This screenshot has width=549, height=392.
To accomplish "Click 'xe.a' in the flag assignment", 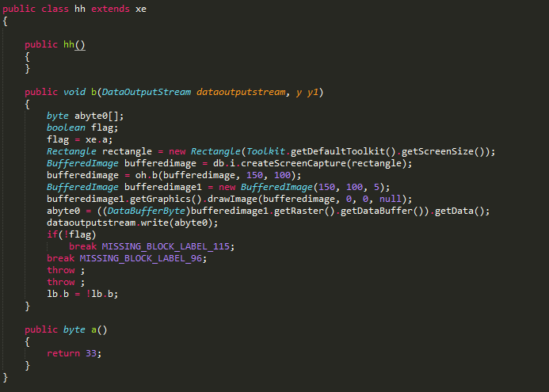I will click(97, 139).
